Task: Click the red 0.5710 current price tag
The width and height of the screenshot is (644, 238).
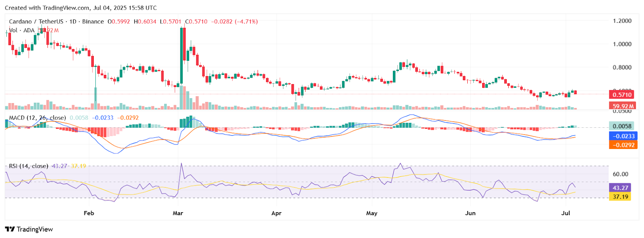Action: [x=622, y=95]
